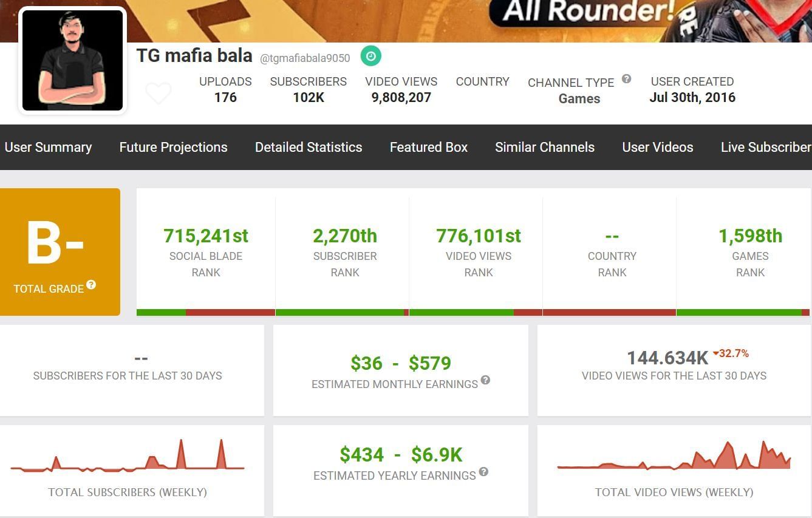Click the 1,598th Games rank box
The width and height of the screenshot is (812, 518).
(x=750, y=251)
